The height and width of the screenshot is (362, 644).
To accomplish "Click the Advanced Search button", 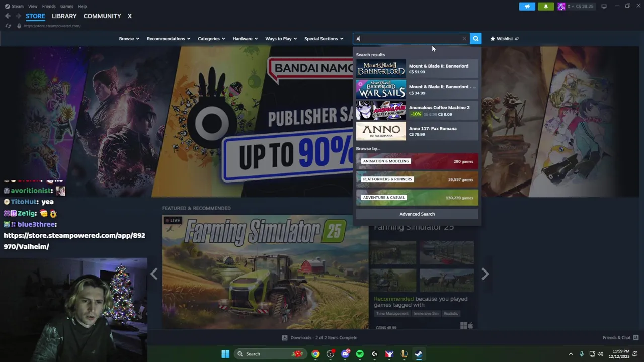I will pos(417,214).
